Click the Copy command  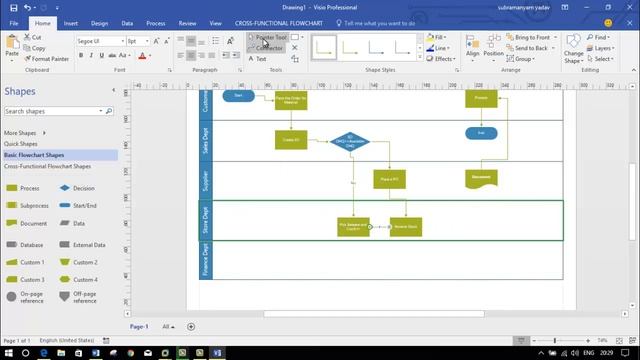coord(34,48)
